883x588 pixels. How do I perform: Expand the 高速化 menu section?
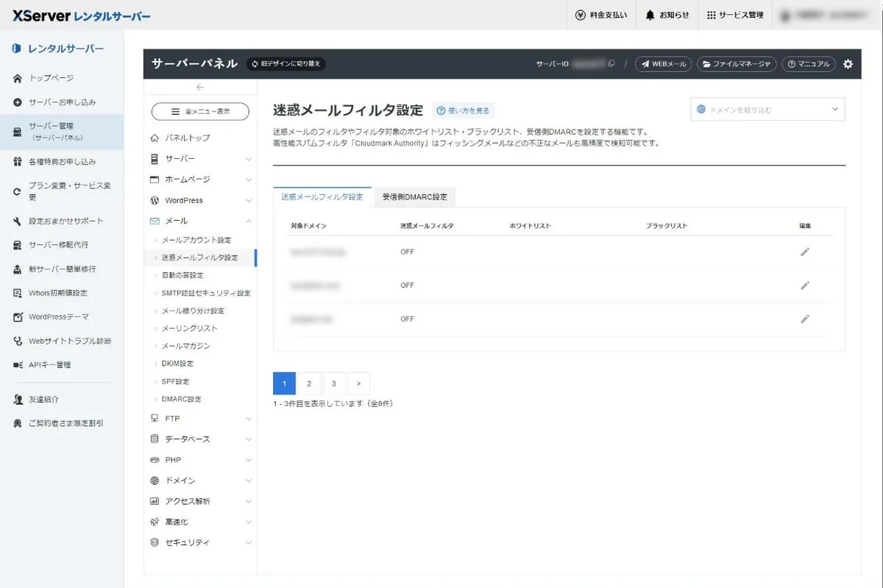tap(200, 522)
